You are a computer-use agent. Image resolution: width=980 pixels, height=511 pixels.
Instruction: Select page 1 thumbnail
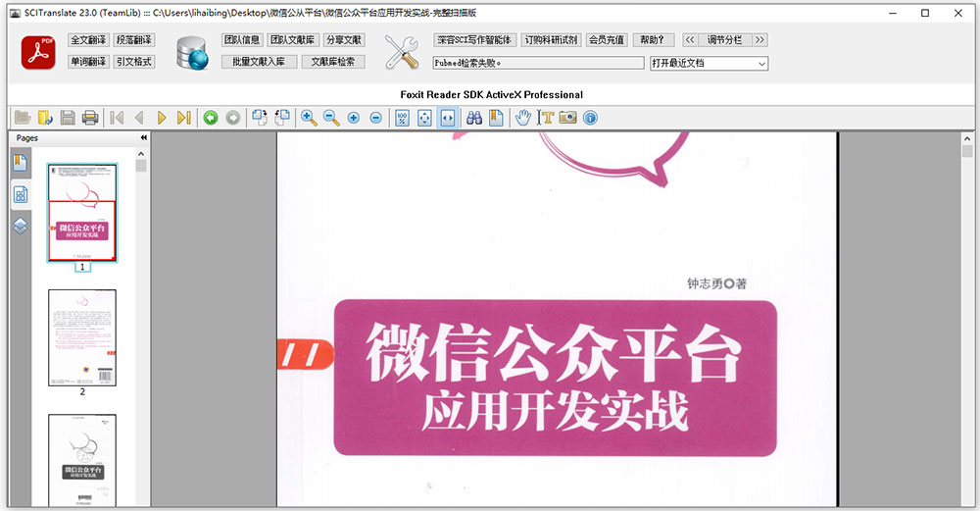click(x=82, y=213)
